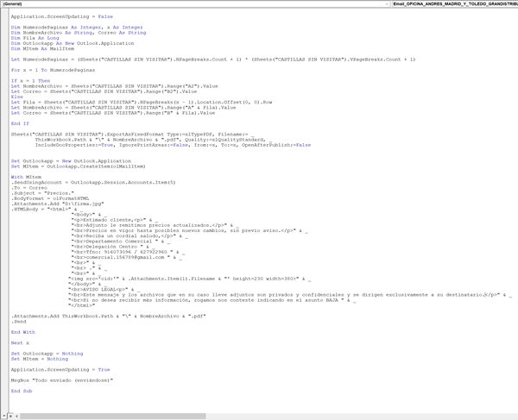Click the closing '</html>' line
This screenshot has width=518, height=420.
tap(82, 305)
